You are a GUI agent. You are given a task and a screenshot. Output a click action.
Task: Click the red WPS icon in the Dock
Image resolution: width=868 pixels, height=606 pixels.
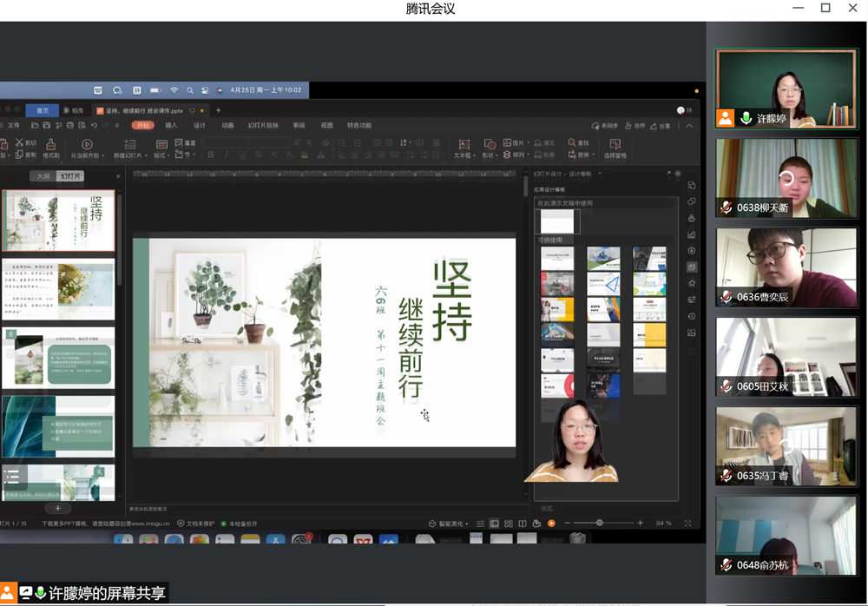[363, 539]
